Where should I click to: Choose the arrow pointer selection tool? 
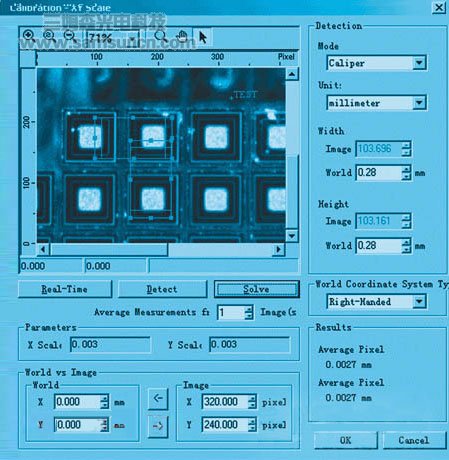(203, 36)
